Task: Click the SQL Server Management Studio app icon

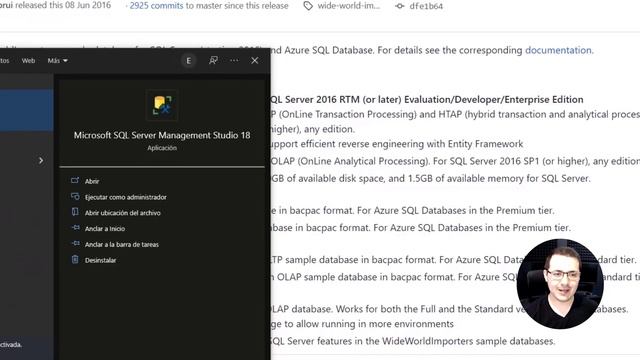Action: 162,105
